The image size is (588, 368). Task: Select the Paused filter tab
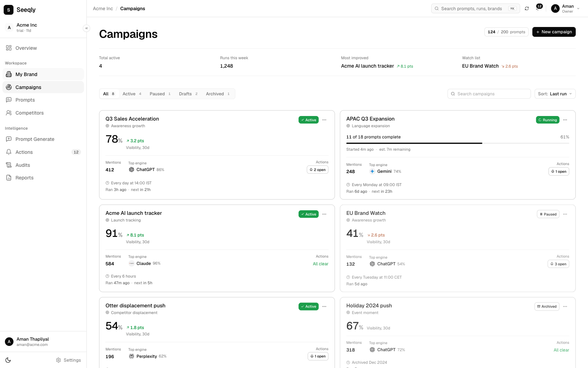[160, 94]
